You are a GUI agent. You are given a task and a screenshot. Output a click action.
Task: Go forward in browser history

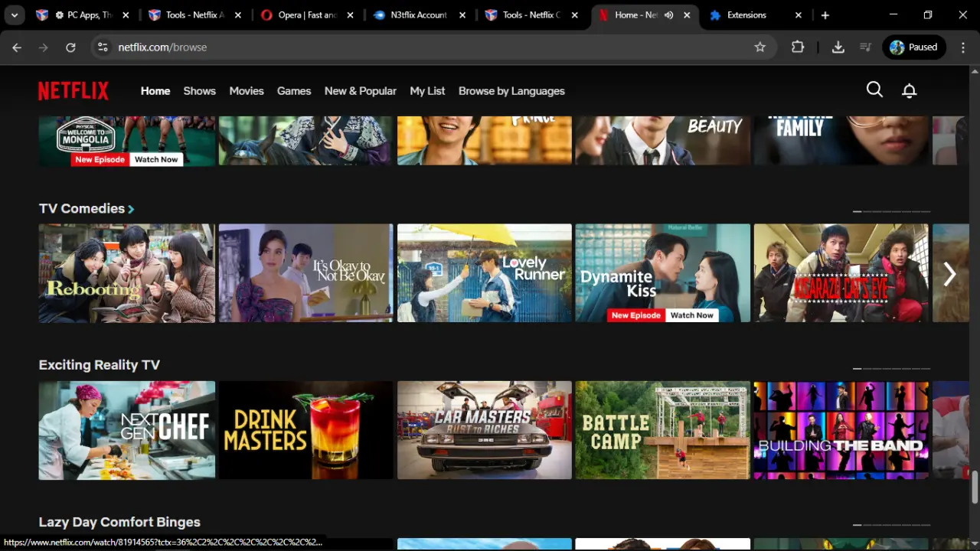pos(44,47)
